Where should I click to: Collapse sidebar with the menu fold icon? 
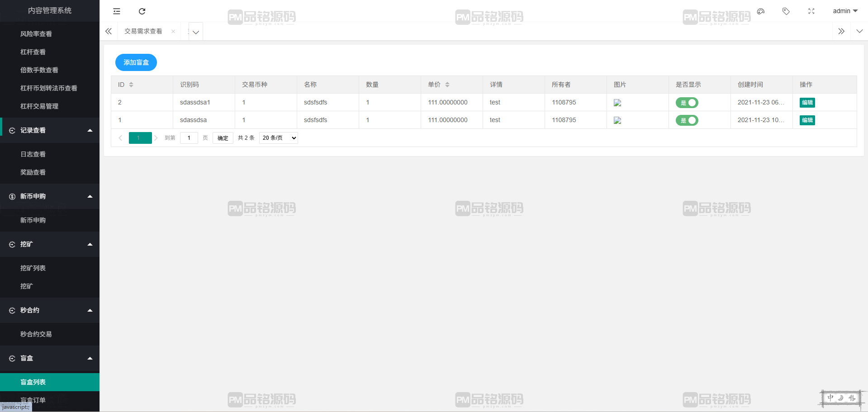117,11
